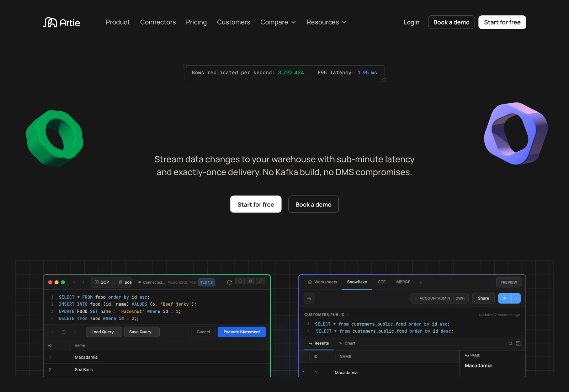569x392 pixels.
Task: Click Execute Statement button
Action: (242, 332)
